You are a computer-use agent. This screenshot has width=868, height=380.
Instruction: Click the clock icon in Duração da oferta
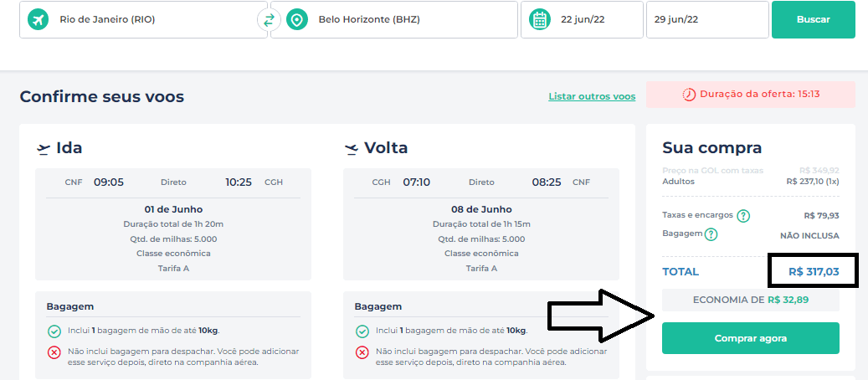pyautogui.click(x=689, y=95)
